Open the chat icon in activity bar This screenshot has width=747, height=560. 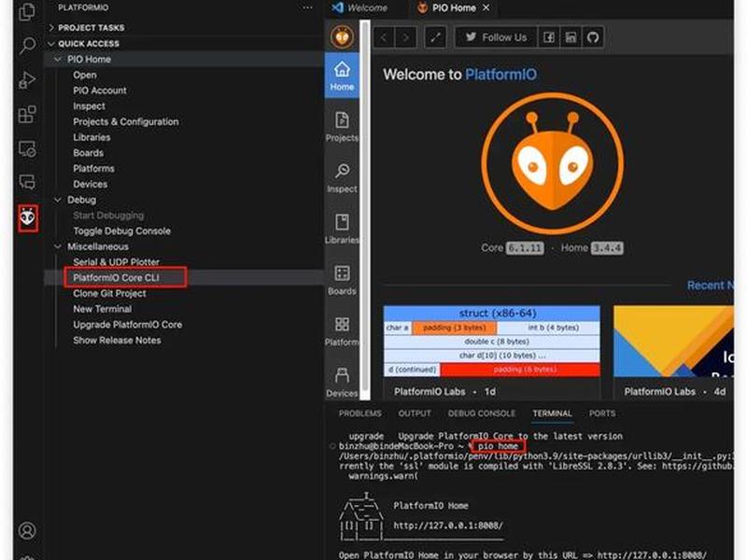[27, 182]
